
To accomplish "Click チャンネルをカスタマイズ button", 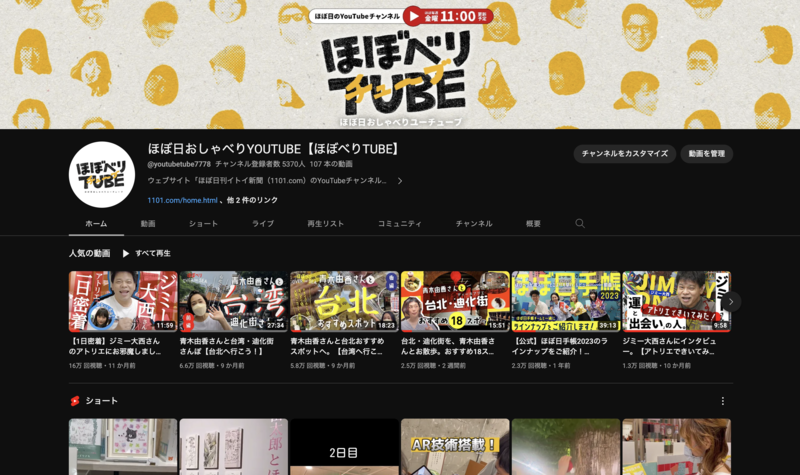I will (x=623, y=154).
